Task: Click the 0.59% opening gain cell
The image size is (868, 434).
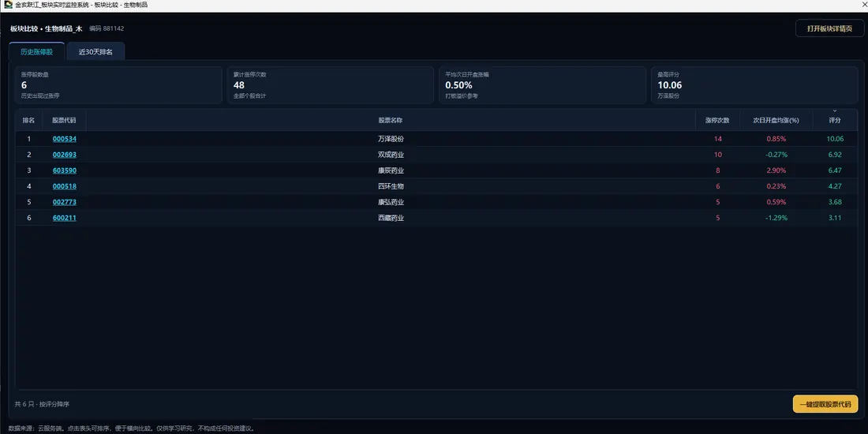Action: click(776, 202)
